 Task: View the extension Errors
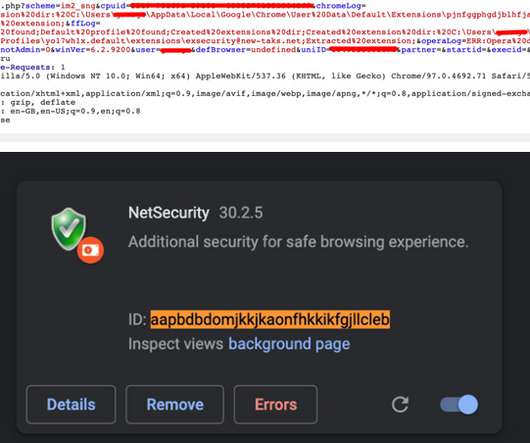(275, 404)
